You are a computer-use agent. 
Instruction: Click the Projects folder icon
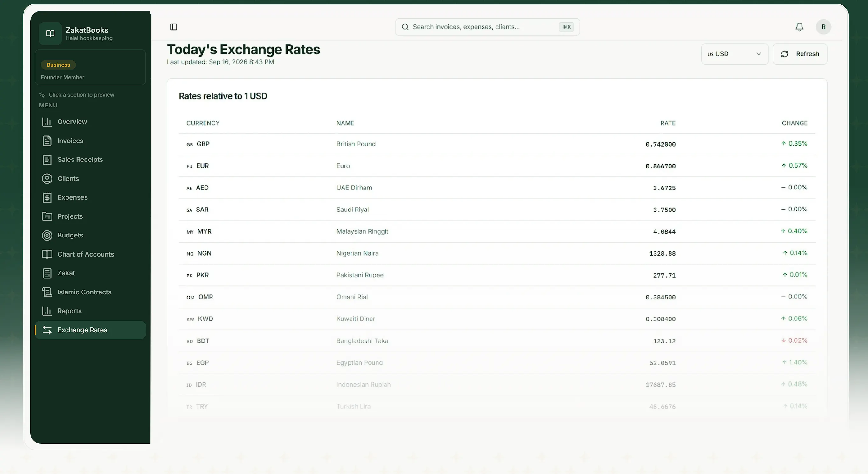tap(47, 216)
